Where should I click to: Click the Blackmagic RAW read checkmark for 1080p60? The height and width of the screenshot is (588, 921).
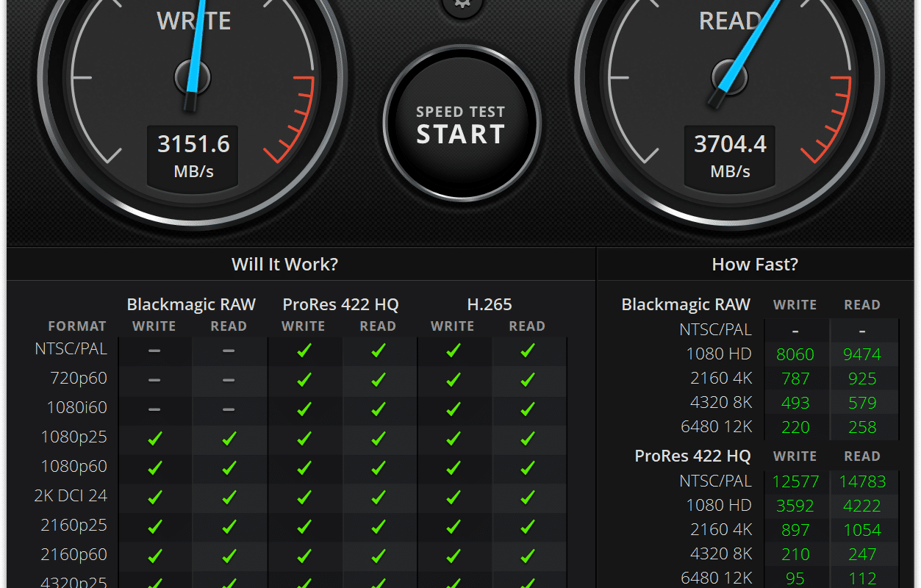coord(229,468)
